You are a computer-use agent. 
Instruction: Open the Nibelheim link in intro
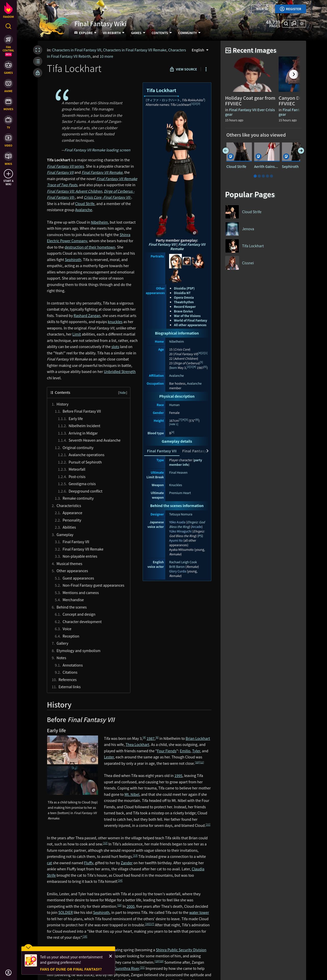(99, 222)
